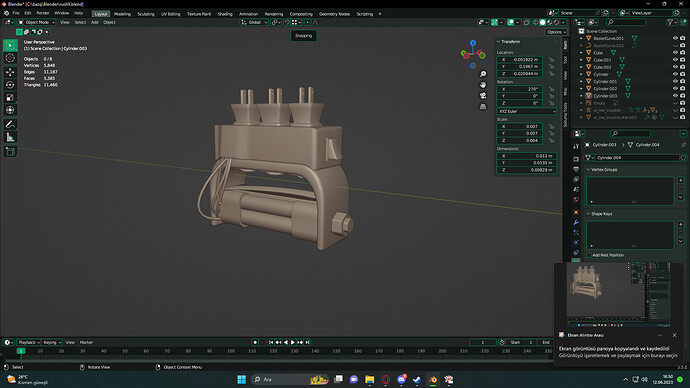
Task: Switch to Modeling workspace tab
Action: (122, 14)
